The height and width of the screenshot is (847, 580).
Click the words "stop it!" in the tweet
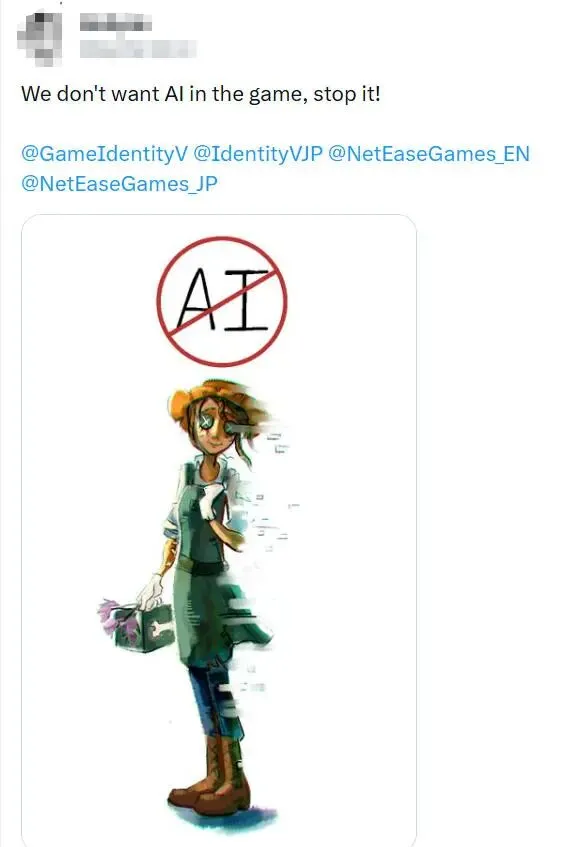click(x=347, y=94)
